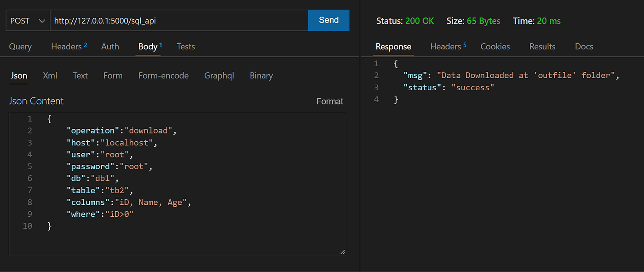Switch to Graphql body type
This screenshot has width=644, height=272.
(219, 75)
